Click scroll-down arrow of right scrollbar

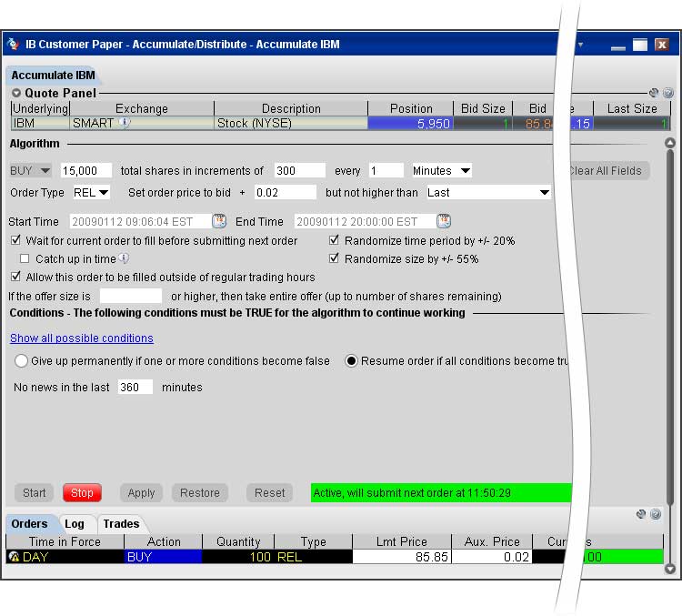tap(670, 569)
